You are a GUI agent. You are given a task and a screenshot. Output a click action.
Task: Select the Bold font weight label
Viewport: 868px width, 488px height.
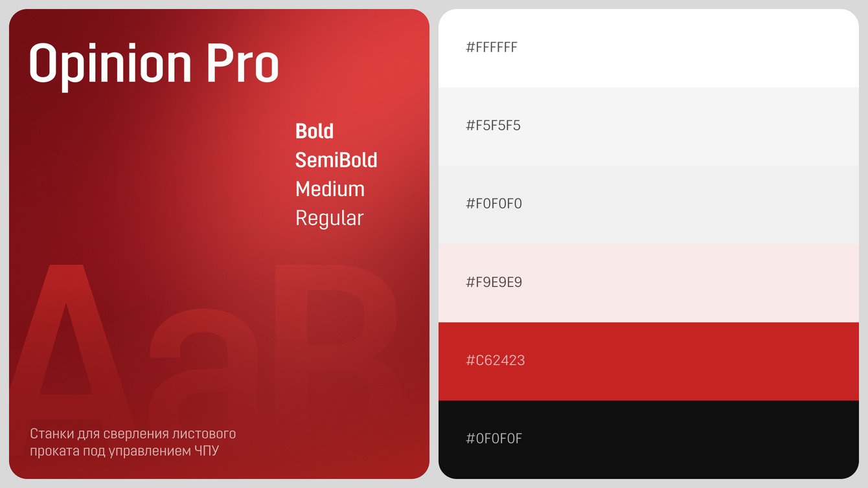[x=314, y=131]
